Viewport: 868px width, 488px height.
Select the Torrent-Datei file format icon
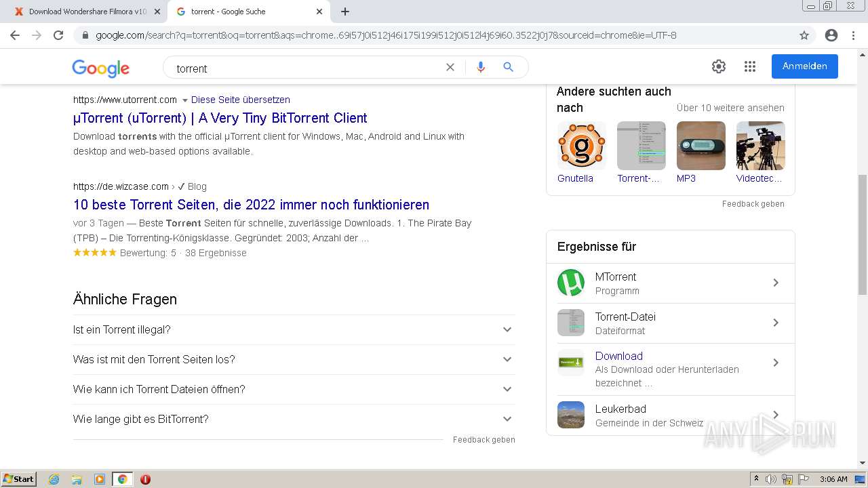[x=571, y=323]
